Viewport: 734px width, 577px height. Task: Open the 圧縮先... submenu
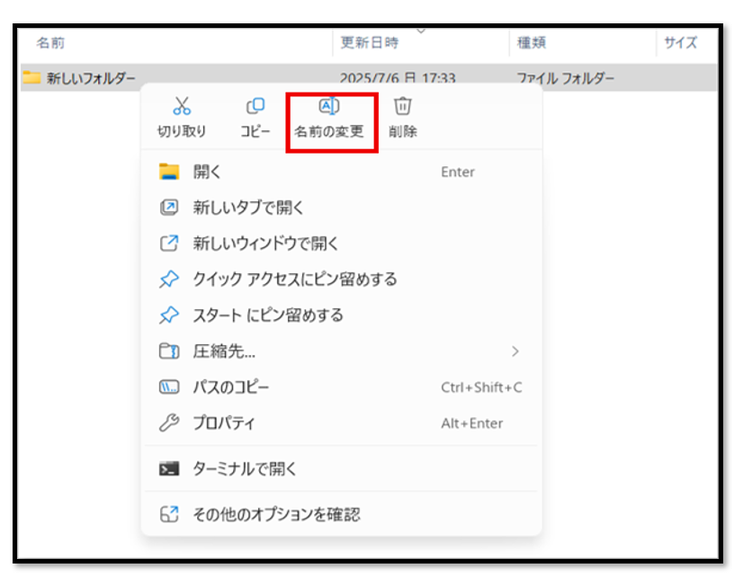(x=342, y=351)
